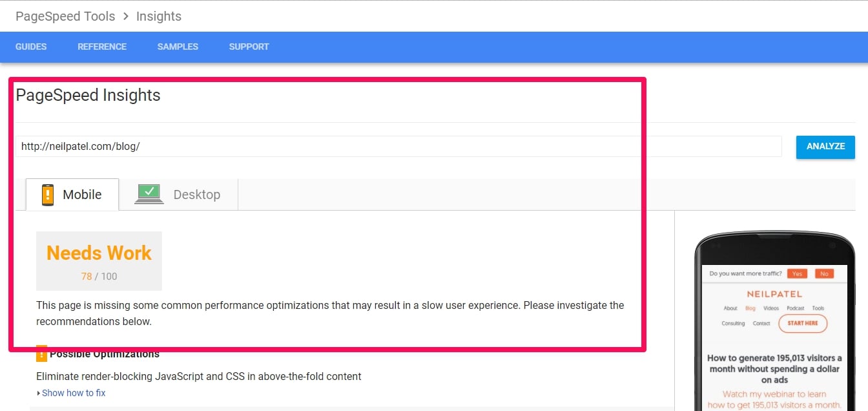
Task: Click the 78 / 100 score text
Action: 99,277
